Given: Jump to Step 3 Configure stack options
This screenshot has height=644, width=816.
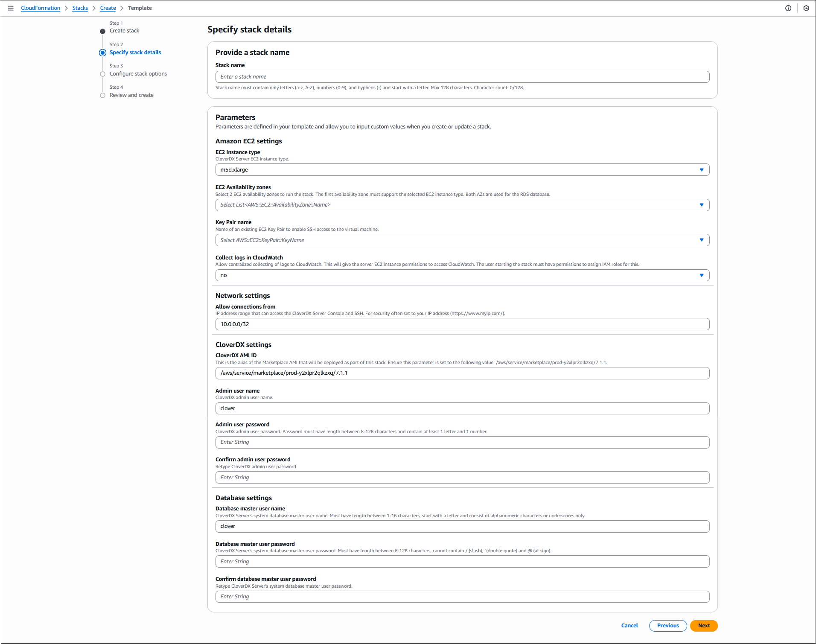Looking at the screenshot, I should click(138, 73).
